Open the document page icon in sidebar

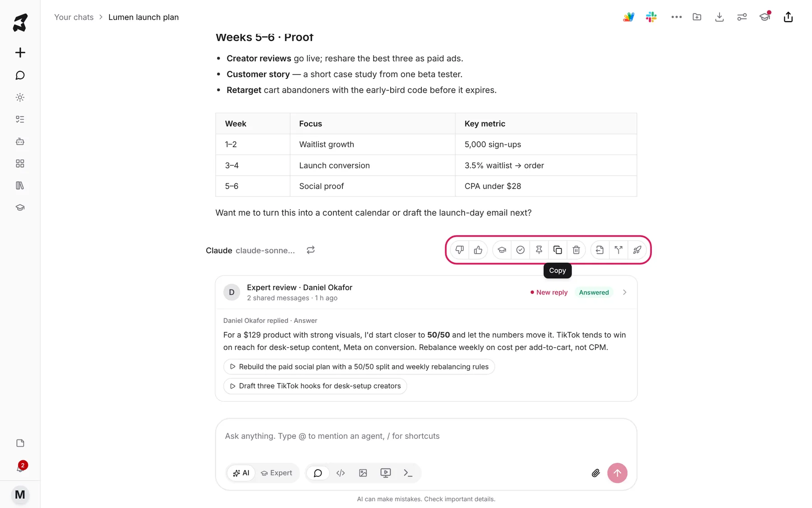pyautogui.click(x=20, y=443)
